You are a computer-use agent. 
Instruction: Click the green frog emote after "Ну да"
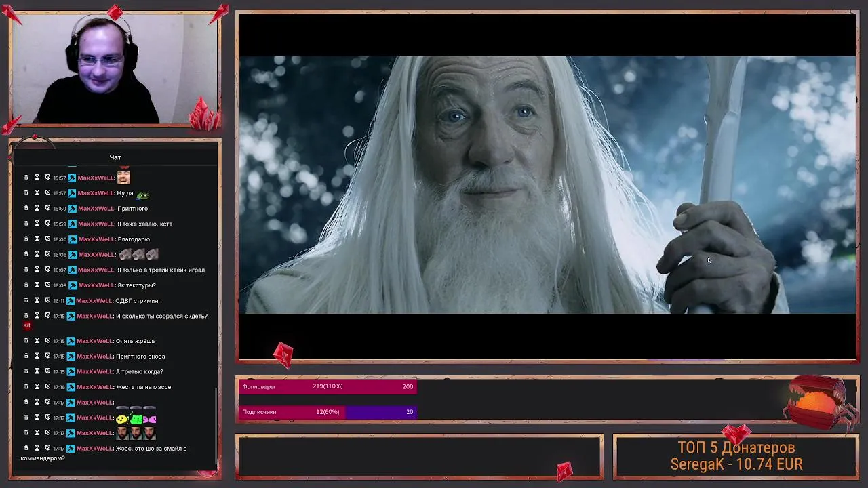coord(142,195)
